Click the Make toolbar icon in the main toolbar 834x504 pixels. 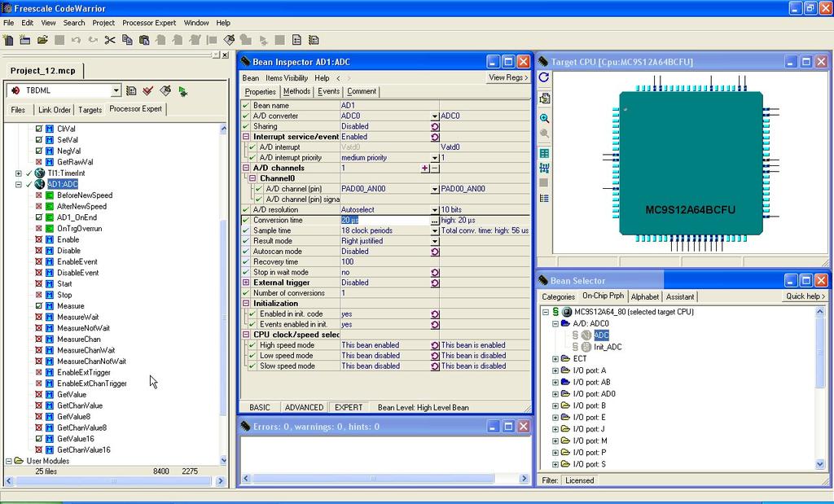coord(229,40)
